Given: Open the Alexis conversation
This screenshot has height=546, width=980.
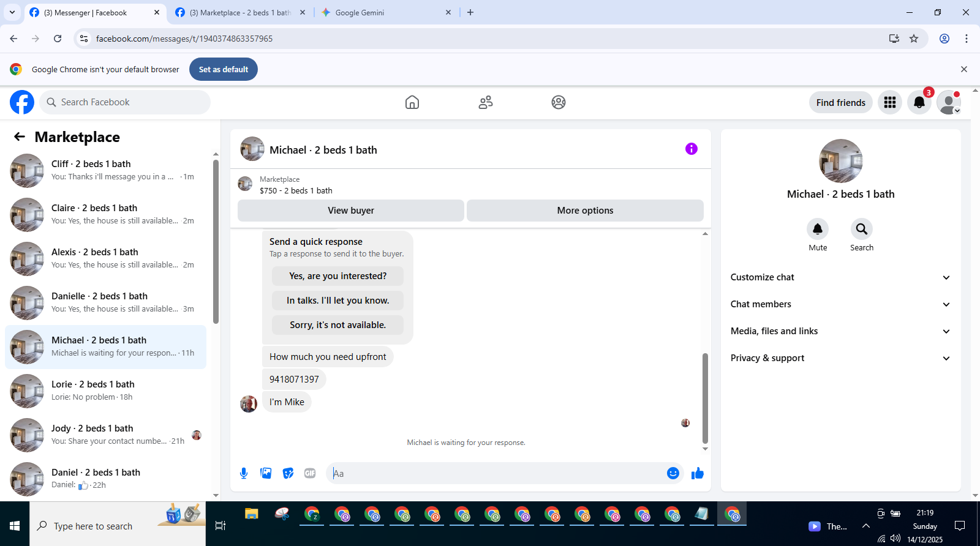Looking at the screenshot, I should 105,259.
